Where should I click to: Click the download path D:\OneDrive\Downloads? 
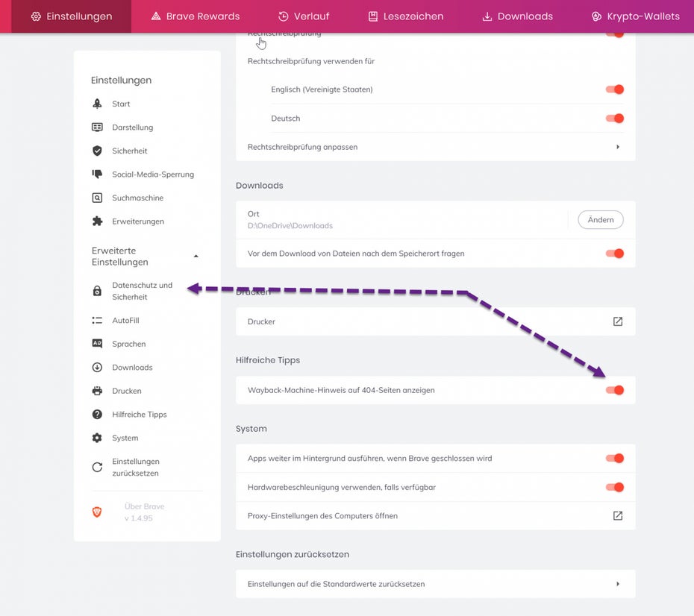pyautogui.click(x=290, y=225)
